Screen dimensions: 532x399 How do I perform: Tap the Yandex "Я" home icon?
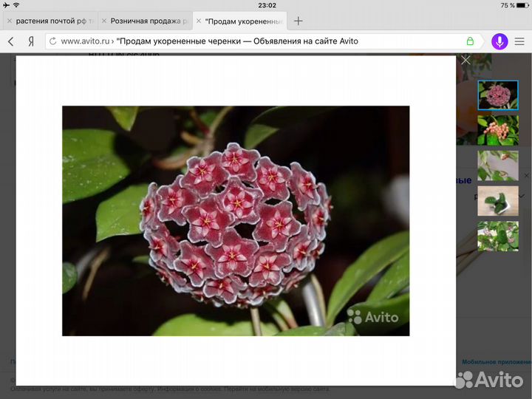click(31, 41)
